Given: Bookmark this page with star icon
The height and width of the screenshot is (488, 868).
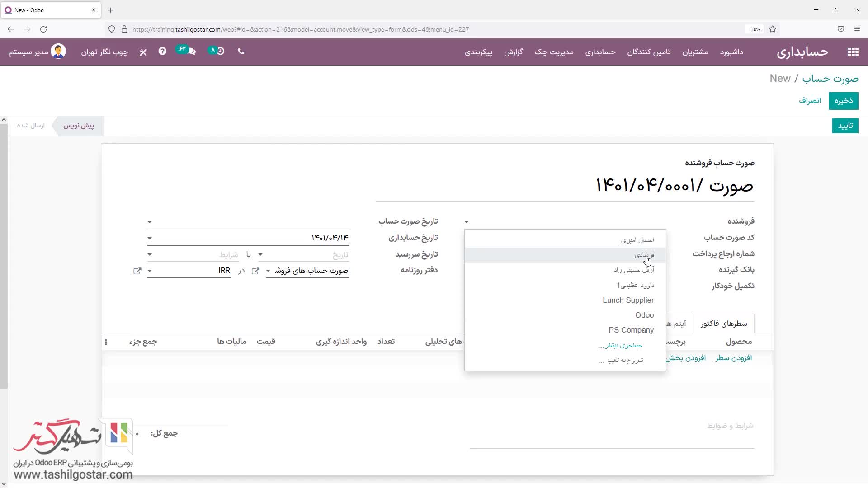Looking at the screenshot, I should [x=773, y=29].
